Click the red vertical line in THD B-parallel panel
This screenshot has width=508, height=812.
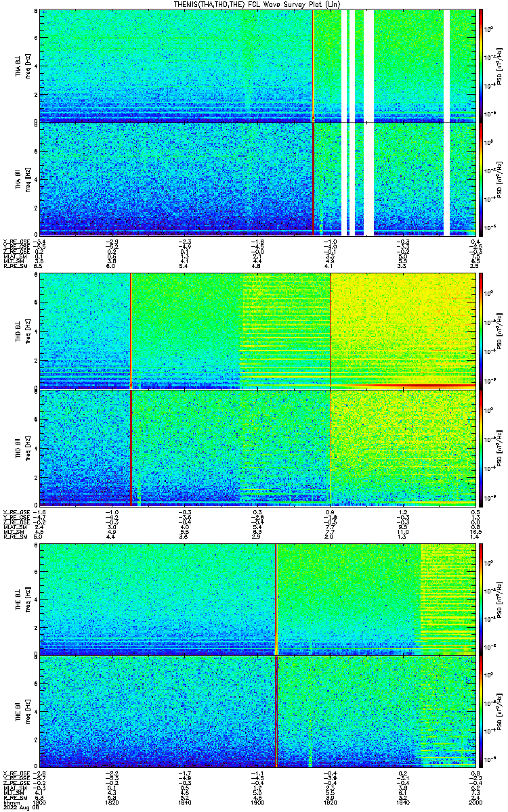131,447
